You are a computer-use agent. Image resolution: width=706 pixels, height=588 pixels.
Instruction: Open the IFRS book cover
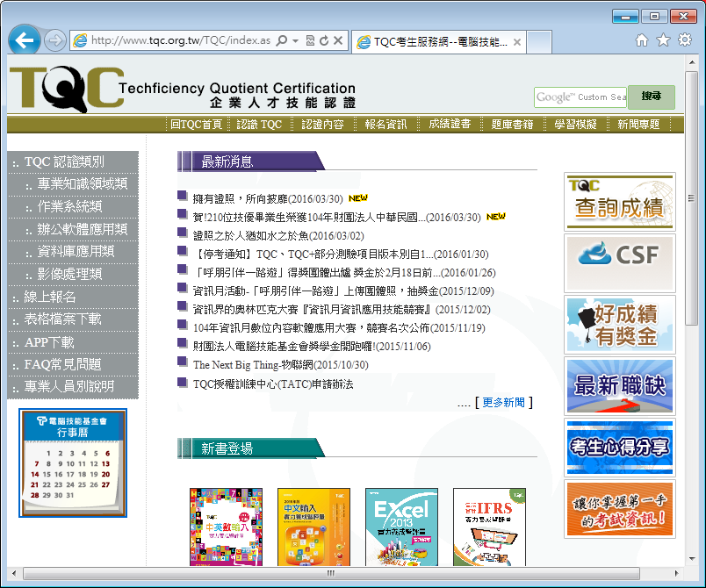489,527
